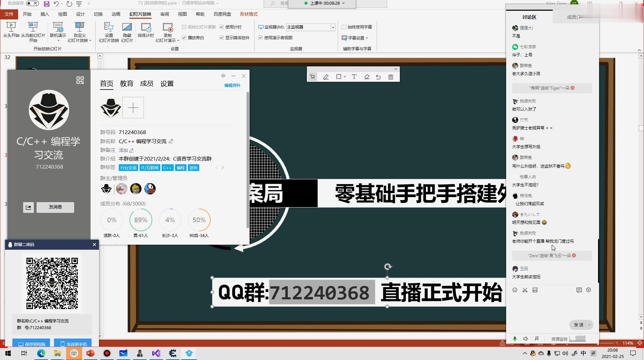Check 保持幻灯片更新 checkbox

184,27
